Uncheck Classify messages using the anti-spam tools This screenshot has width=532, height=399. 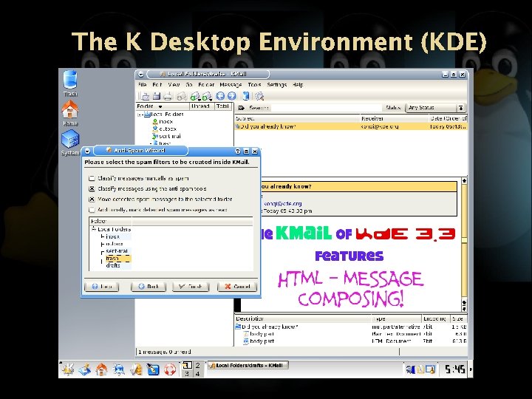92,188
